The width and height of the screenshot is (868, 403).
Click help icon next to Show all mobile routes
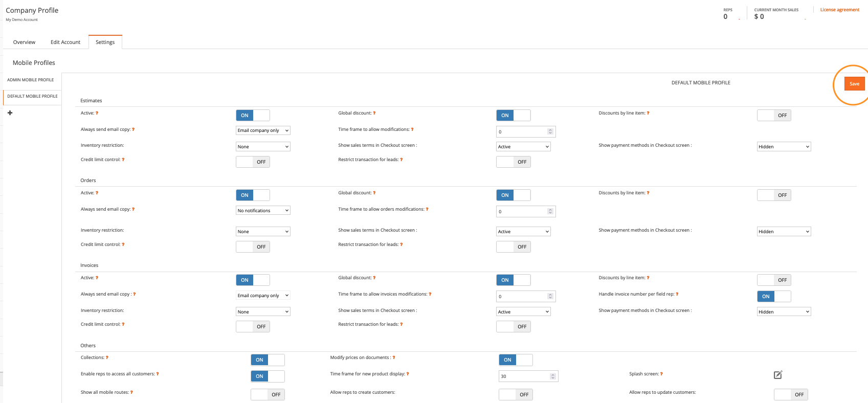(131, 392)
